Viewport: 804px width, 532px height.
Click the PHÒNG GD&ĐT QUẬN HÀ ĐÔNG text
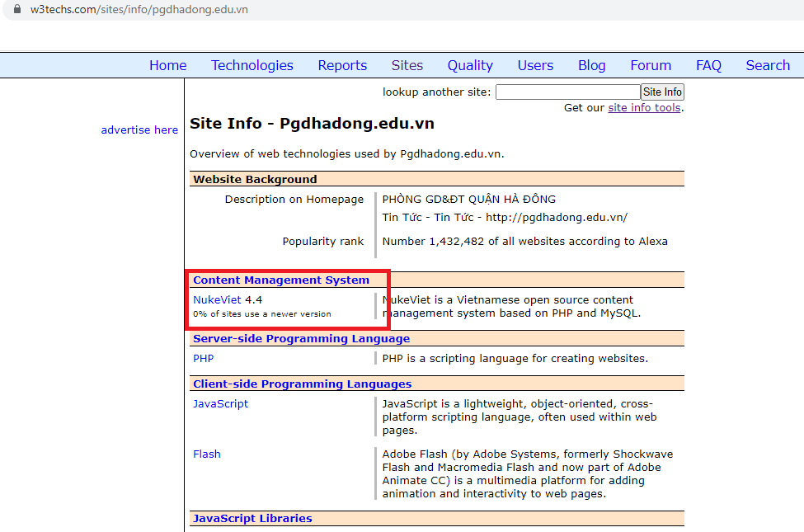468,199
